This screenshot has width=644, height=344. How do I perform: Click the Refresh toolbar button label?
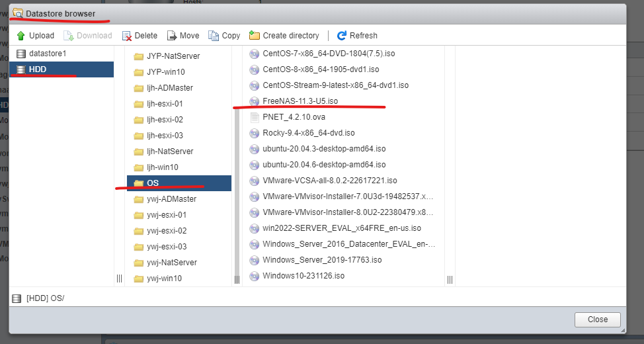pyautogui.click(x=364, y=36)
